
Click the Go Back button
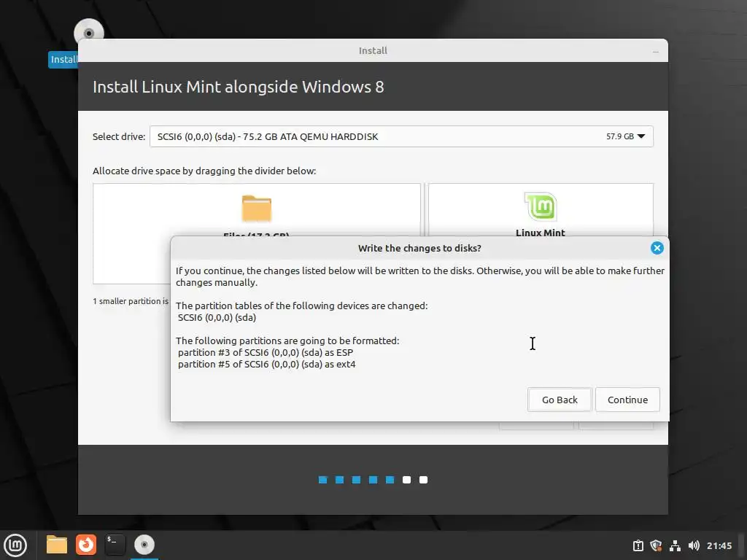tap(560, 400)
